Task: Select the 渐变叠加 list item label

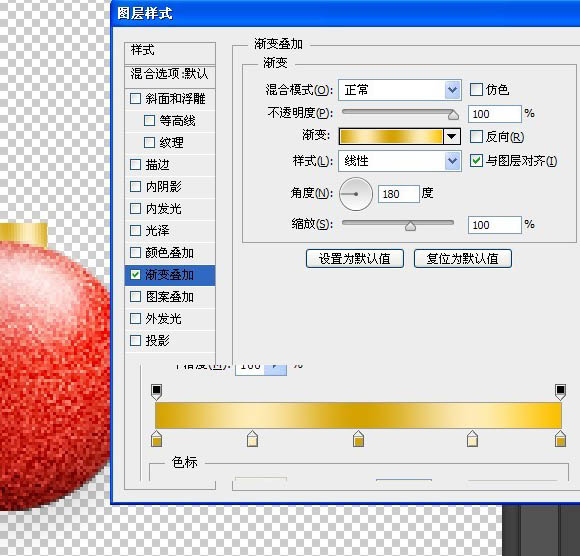Action: coord(169,274)
